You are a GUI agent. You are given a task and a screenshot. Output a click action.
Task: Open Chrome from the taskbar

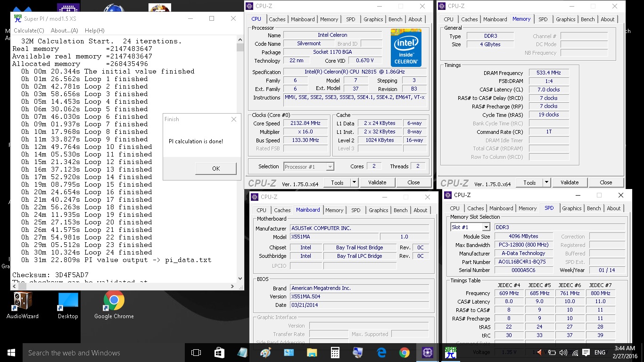click(404, 353)
